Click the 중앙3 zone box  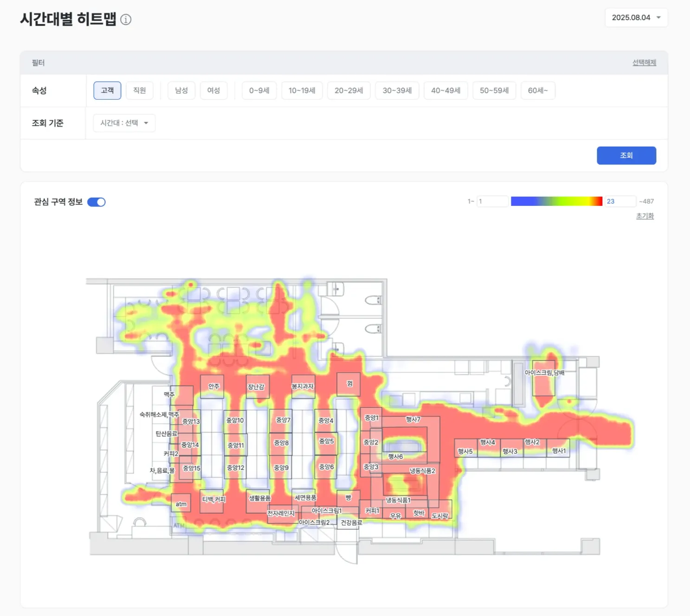pyautogui.click(x=371, y=466)
